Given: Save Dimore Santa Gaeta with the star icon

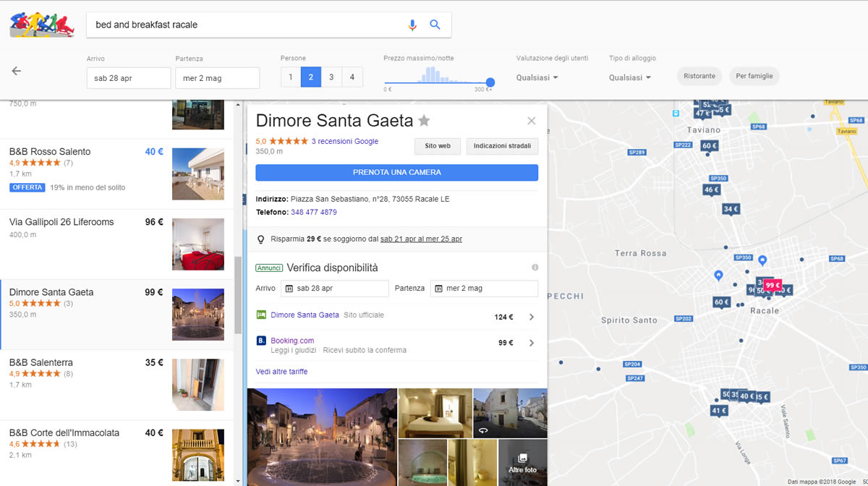Looking at the screenshot, I should click(424, 121).
